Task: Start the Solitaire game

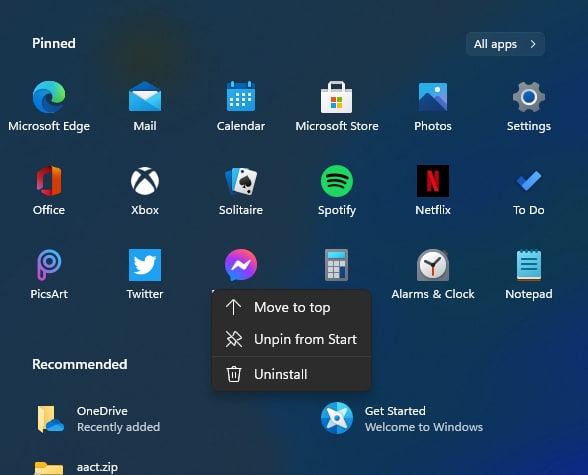Action: (x=241, y=191)
